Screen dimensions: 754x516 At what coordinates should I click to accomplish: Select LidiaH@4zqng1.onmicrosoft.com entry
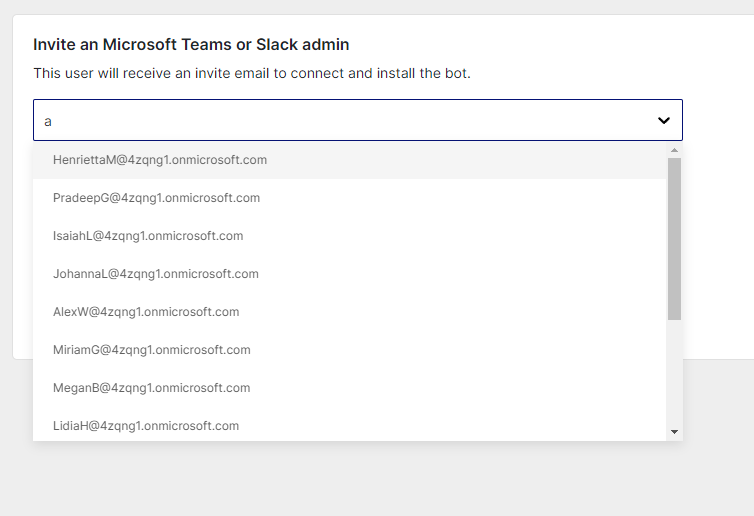click(350, 425)
